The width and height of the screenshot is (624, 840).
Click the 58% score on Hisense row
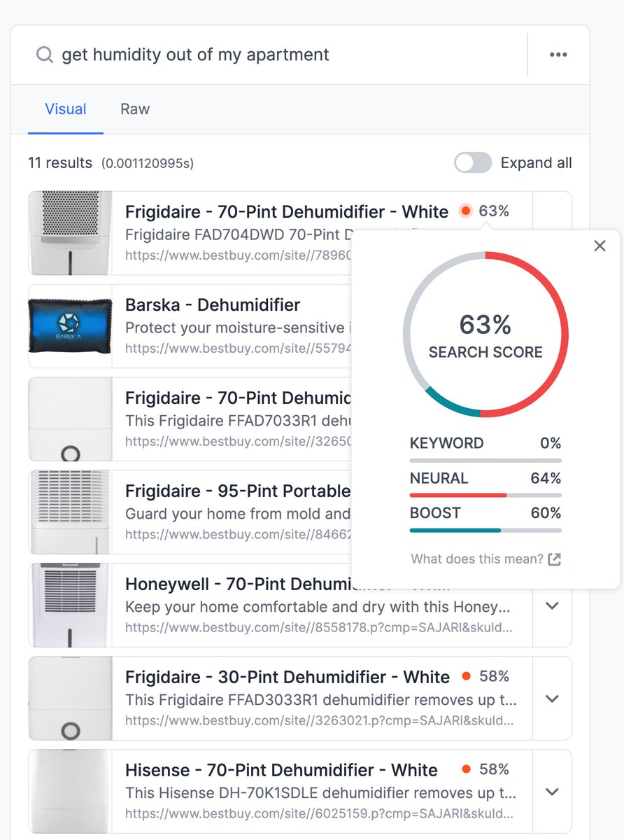(494, 769)
